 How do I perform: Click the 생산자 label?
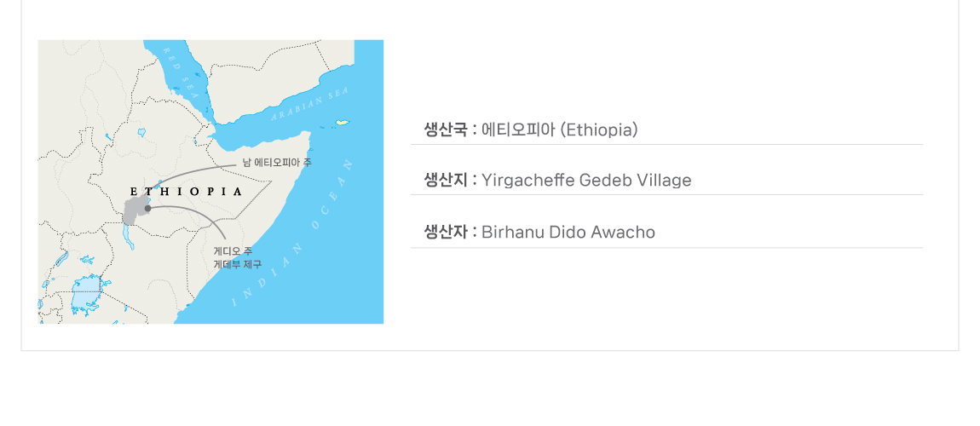click(446, 232)
